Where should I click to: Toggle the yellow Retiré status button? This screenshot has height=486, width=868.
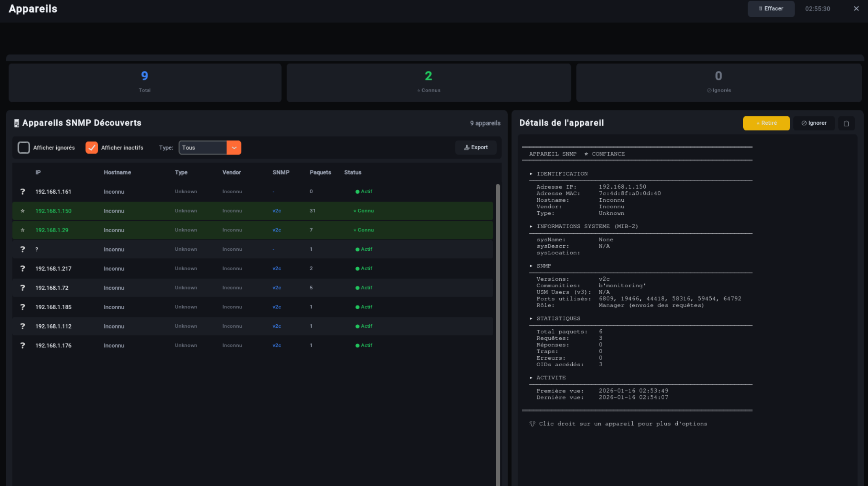(766, 123)
